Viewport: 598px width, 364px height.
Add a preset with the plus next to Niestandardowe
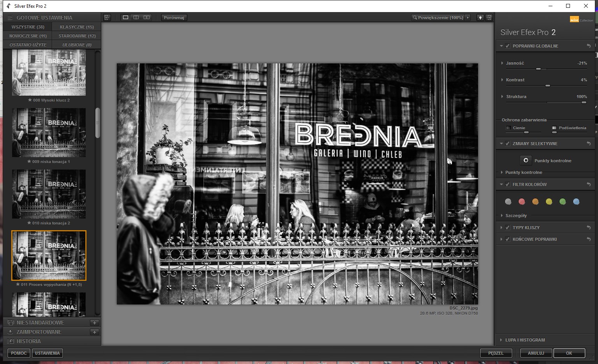click(95, 322)
